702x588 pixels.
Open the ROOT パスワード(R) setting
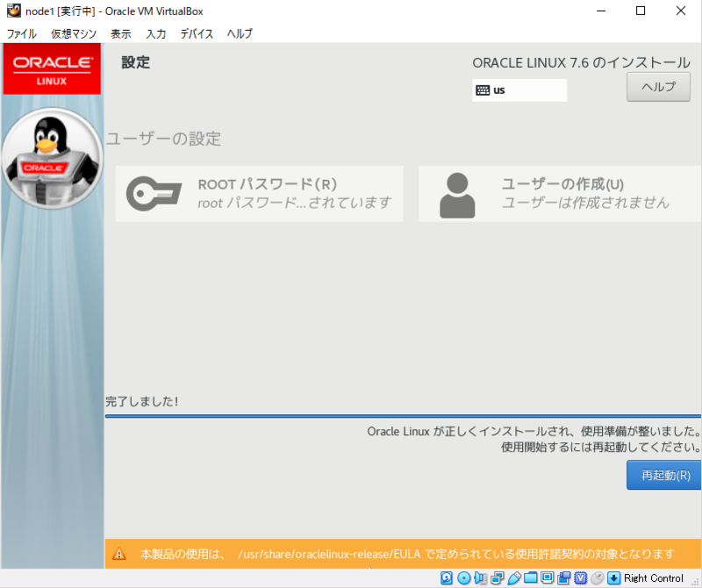click(259, 193)
